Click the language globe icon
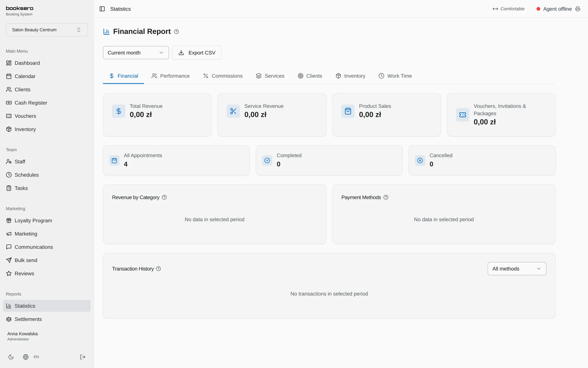Image resolution: width=588 pixels, height=368 pixels. coord(26,357)
